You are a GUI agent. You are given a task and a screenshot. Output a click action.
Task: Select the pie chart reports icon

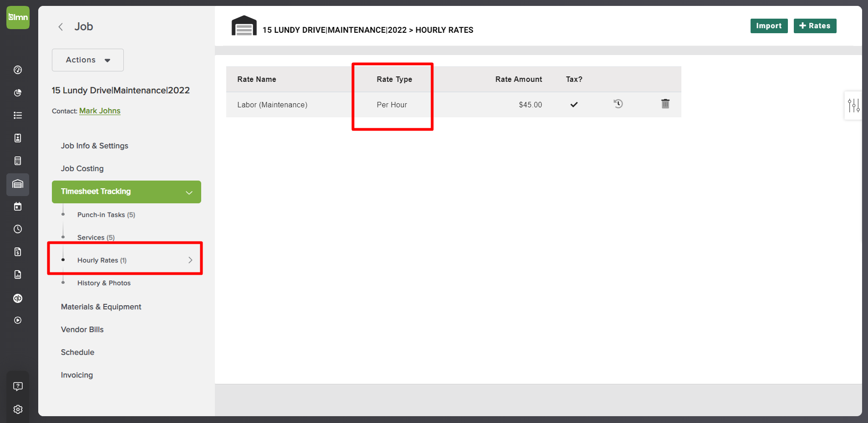coord(17,93)
